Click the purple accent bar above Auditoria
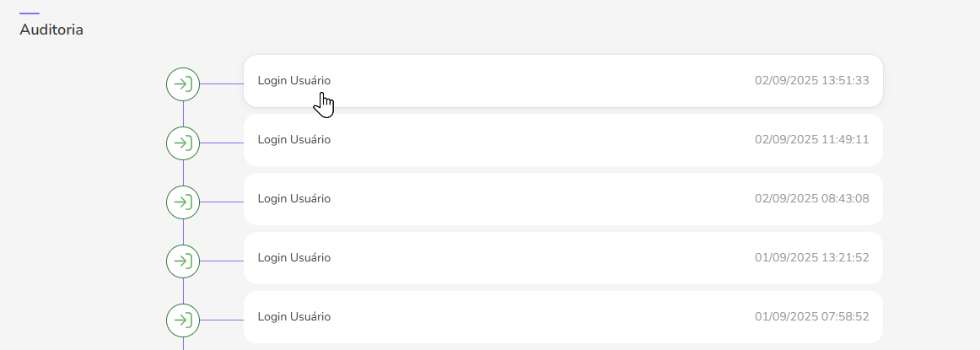Image resolution: width=980 pixels, height=350 pixels. 30,13
